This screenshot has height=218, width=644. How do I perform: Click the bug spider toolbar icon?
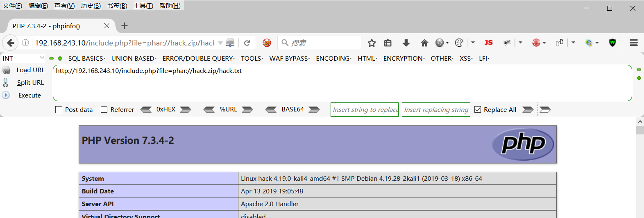(507, 43)
